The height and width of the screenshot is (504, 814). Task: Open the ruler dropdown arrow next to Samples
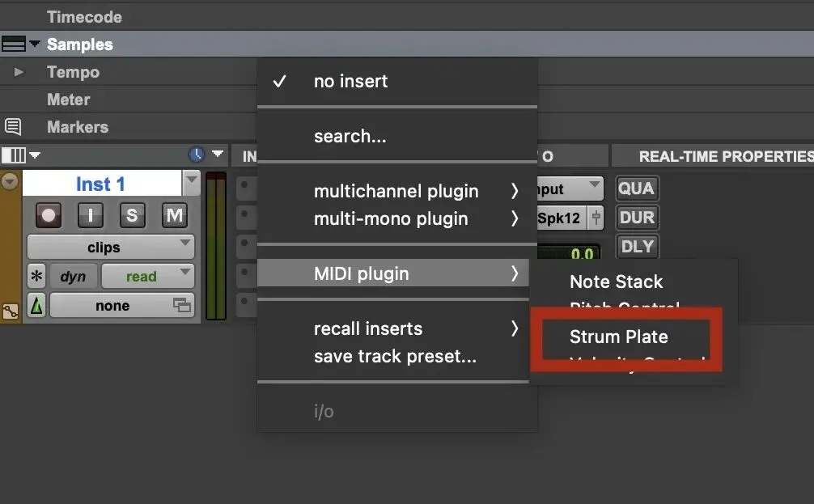tap(35, 44)
